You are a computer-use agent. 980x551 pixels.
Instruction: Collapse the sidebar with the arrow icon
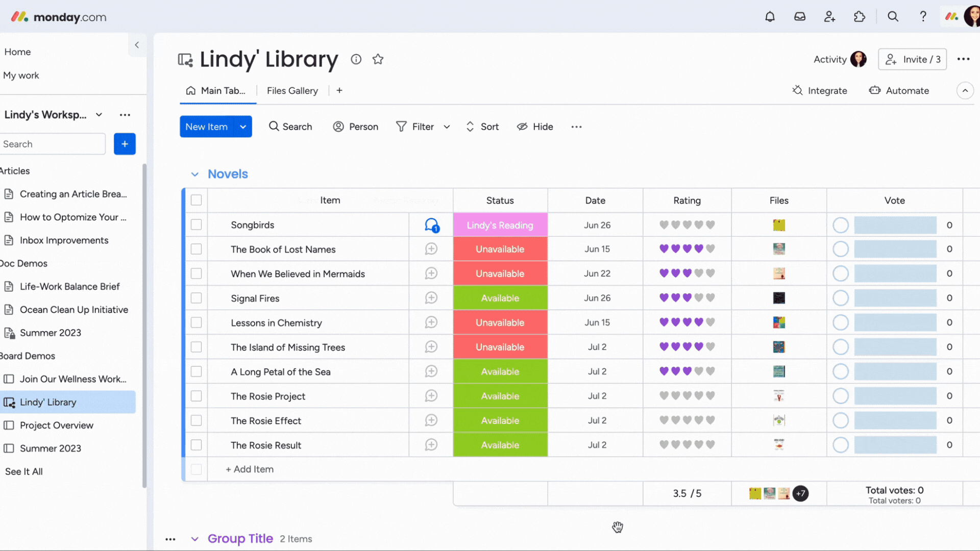(137, 45)
